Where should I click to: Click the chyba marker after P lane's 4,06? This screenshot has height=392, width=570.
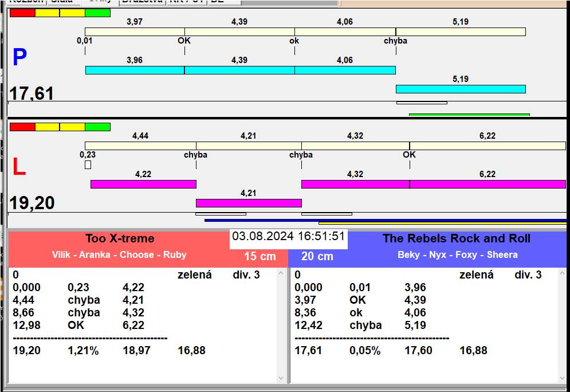coord(395,41)
